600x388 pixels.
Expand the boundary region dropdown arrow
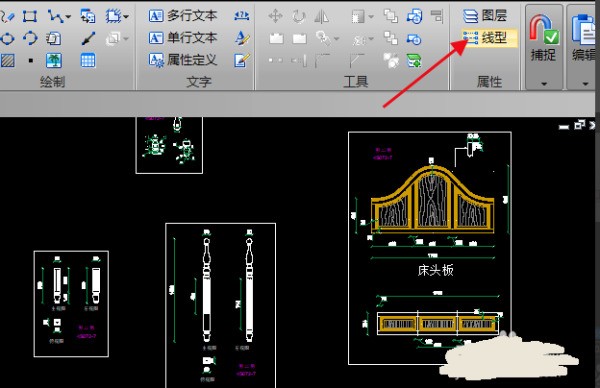click(x=126, y=17)
